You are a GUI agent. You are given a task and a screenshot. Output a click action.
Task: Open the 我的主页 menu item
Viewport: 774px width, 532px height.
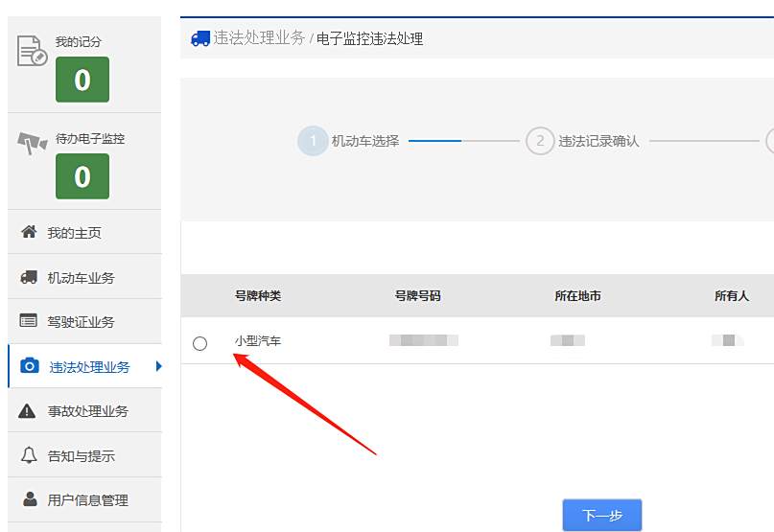click(84, 232)
